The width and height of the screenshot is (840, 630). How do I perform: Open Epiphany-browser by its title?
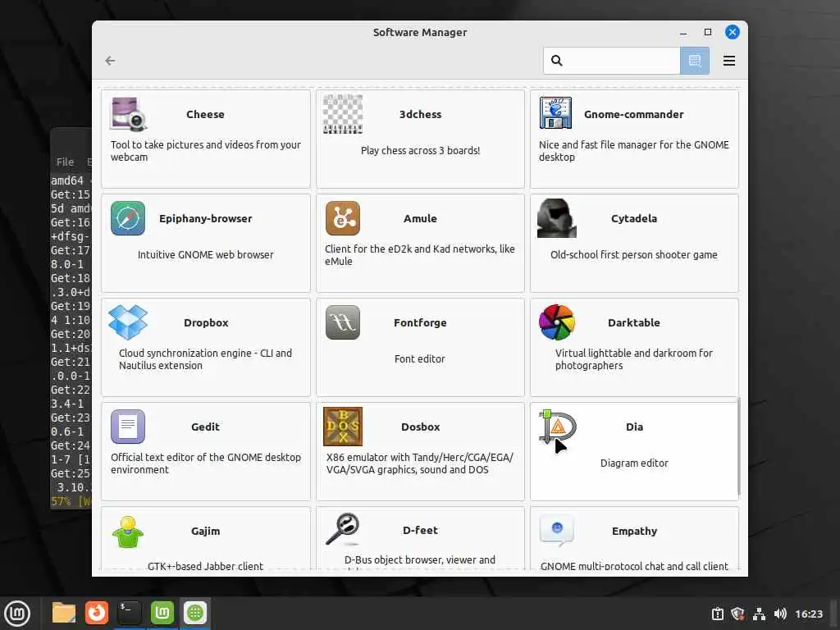[x=206, y=218]
